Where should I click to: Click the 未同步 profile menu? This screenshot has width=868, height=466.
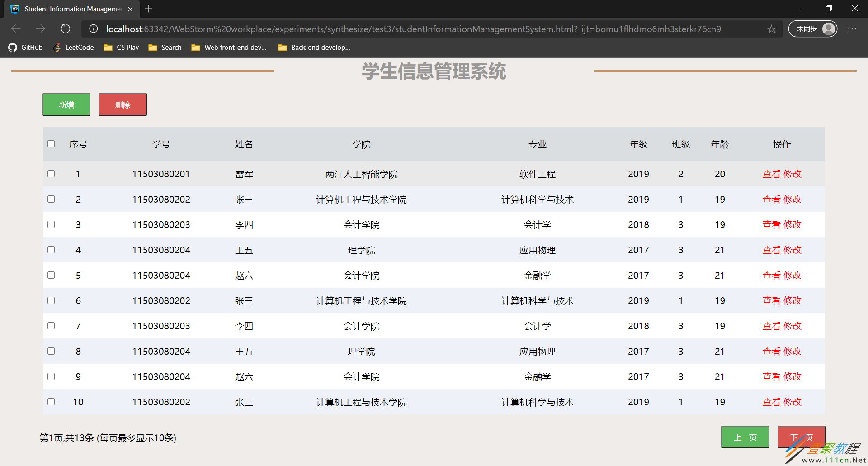[812, 29]
